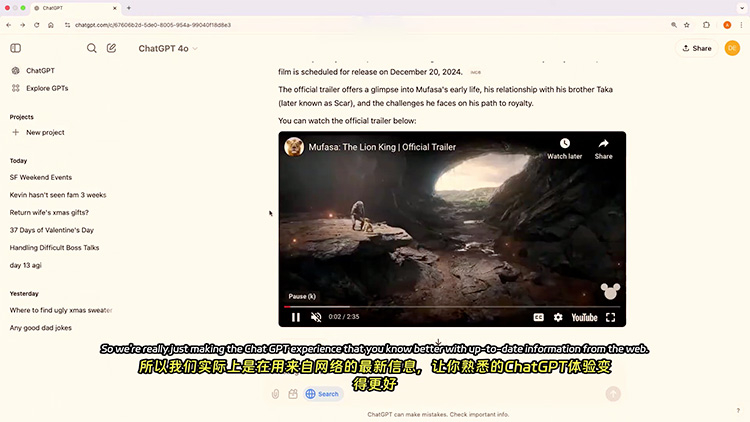The width and height of the screenshot is (750, 422).
Task: Open Where to find ugly xmas sweater chat
Action: pyautogui.click(x=61, y=310)
